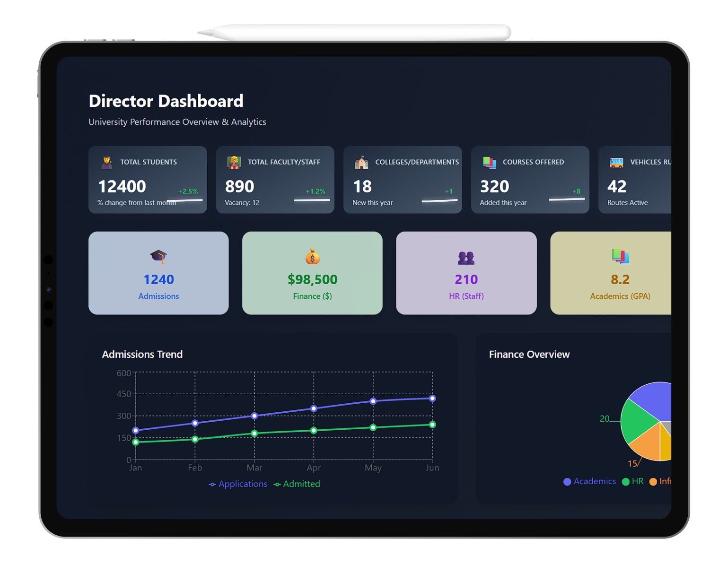This screenshot has width=728, height=564.
Task: Toggle the Academics slice in Finance Overview legend
Action: click(589, 481)
